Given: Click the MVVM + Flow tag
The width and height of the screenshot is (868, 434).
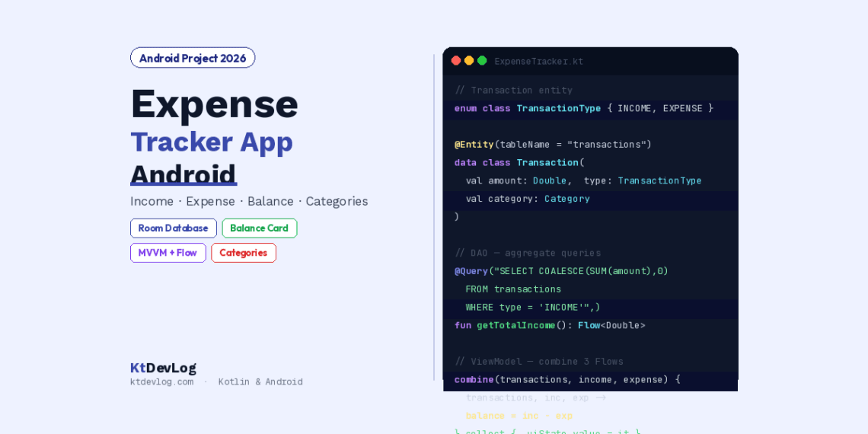Looking at the screenshot, I should pyautogui.click(x=168, y=253).
